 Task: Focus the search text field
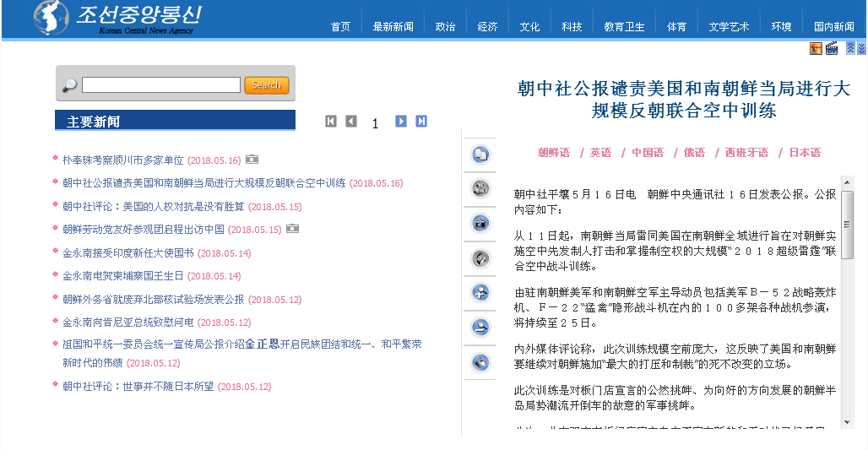161,84
